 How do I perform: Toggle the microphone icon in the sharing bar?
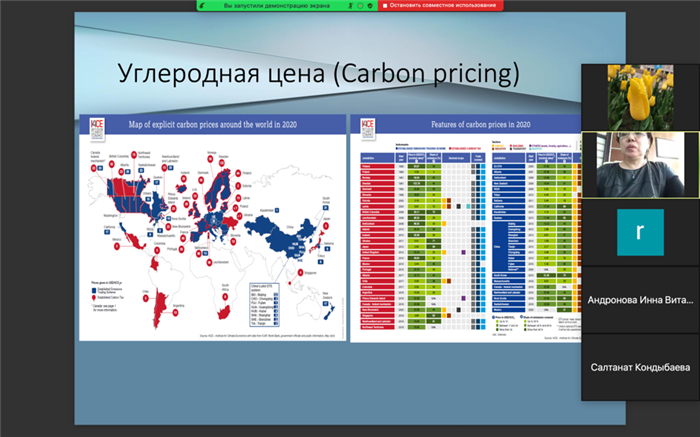[x=348, y=6]
